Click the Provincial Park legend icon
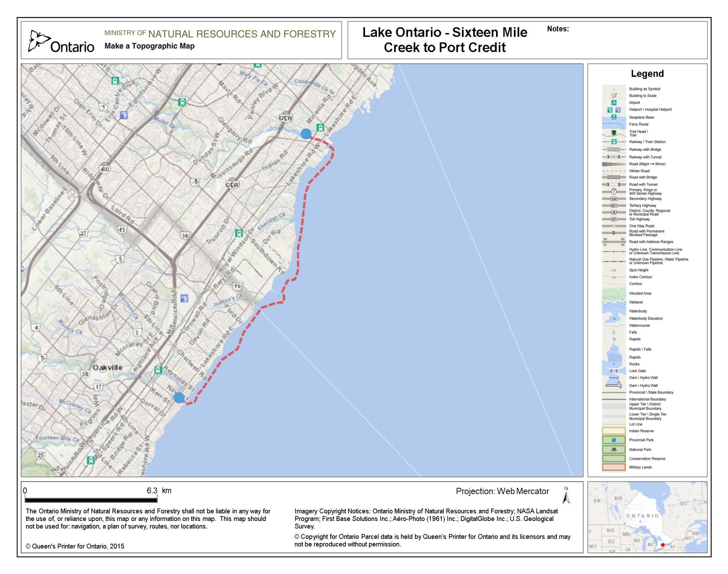The height and width of the screenshot is (574, 728). pos(614,440)
